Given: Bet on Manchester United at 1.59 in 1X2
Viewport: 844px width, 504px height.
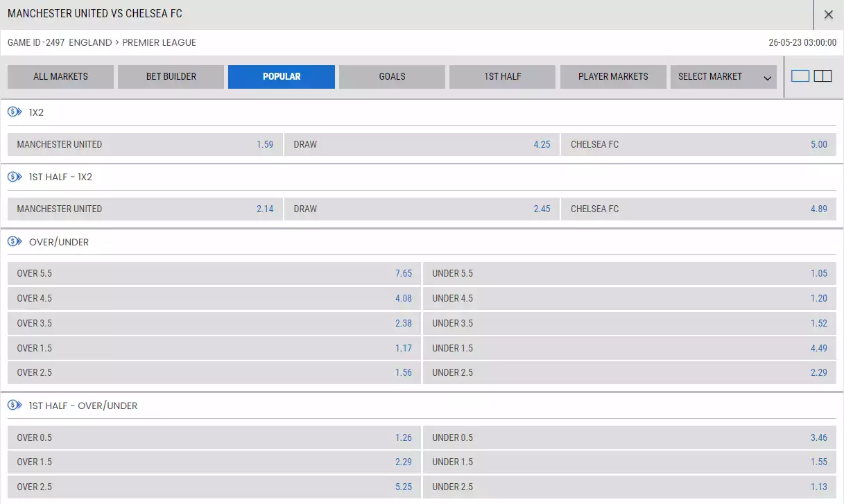Looking at the screenshot, I should pos(145,145).
